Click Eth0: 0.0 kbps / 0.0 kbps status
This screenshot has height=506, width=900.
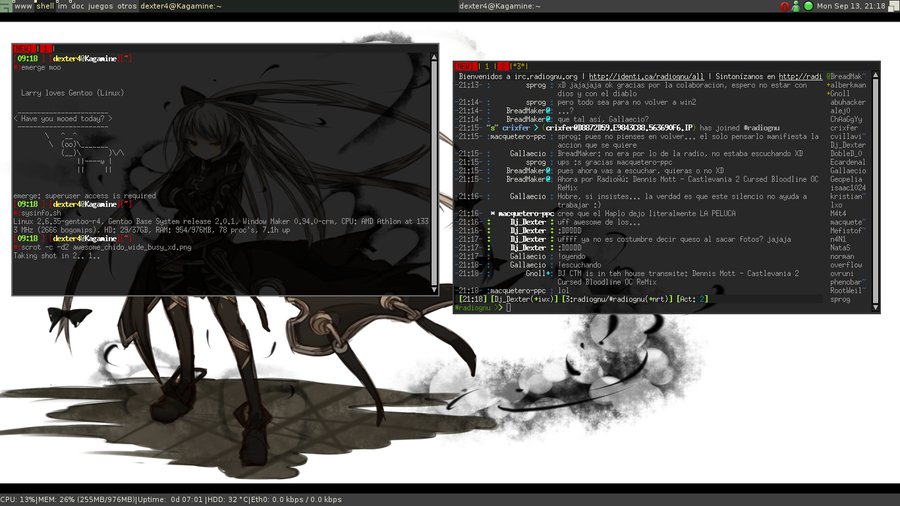pyautogui.click(x=297, y=500)
